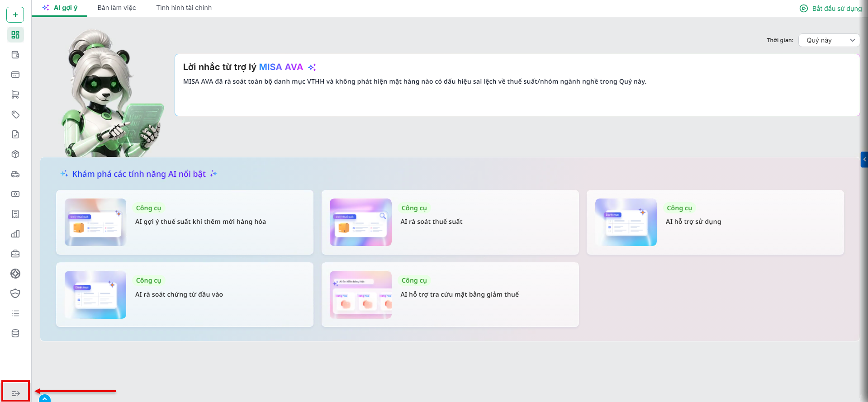The image size is (868, 402).
Task: Open the box cube icon in sidebar
Action: [15, 154]
